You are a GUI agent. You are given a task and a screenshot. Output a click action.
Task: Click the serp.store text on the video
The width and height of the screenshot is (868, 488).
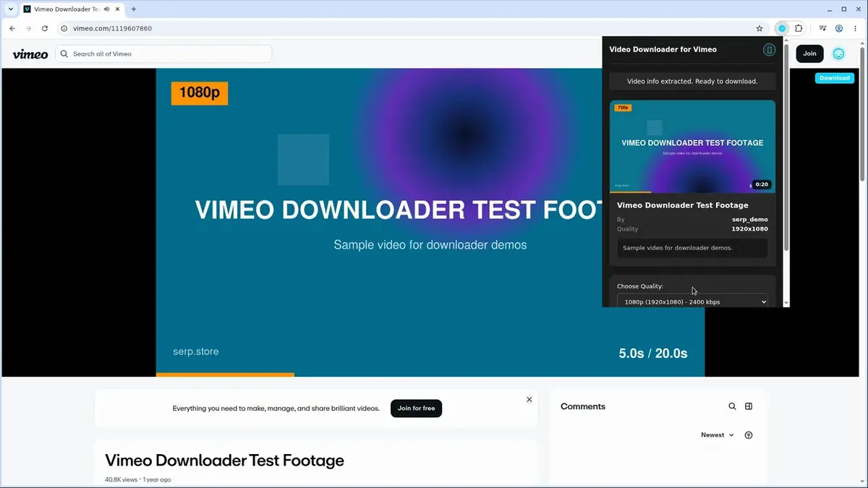(x=196, y=351)
